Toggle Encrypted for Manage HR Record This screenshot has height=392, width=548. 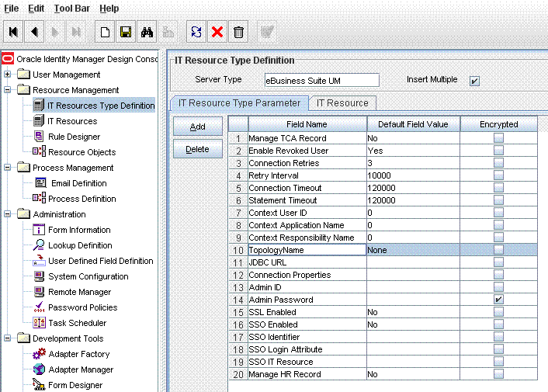(x=499, y=374)
